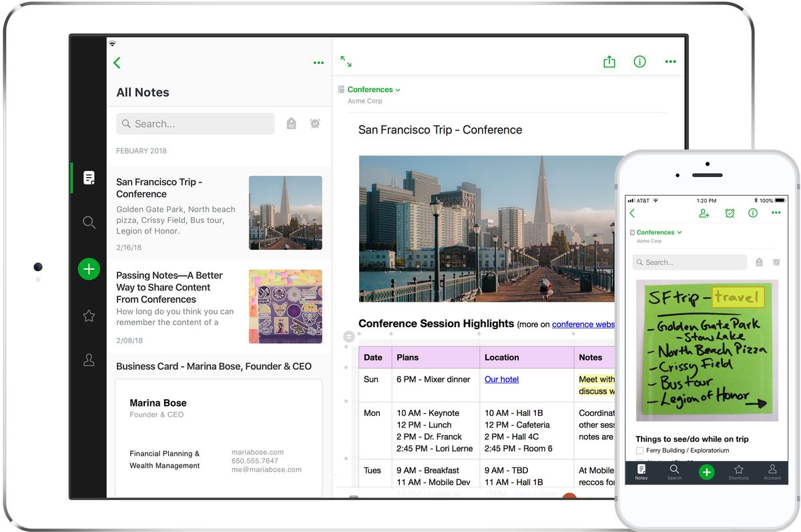
Task: Select the search magnifier icon in the left sidebar
Action: [x=89, y=222]
